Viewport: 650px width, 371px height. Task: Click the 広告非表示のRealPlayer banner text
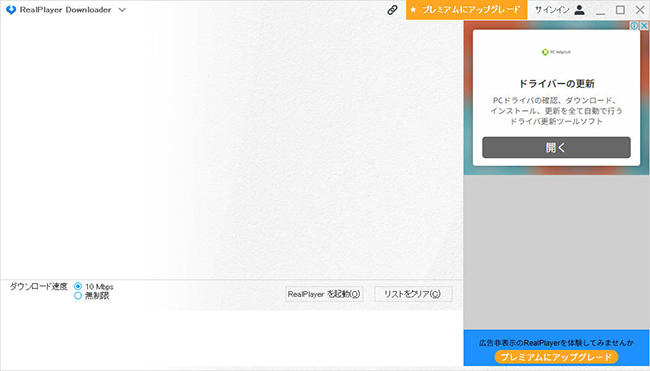pos(556,343)
